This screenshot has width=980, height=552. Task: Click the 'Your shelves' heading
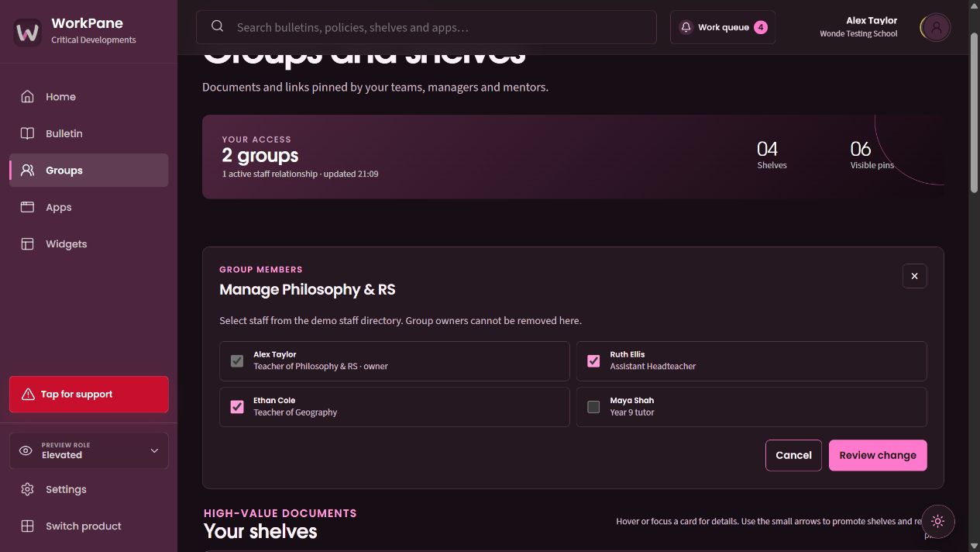pos(260,531)
